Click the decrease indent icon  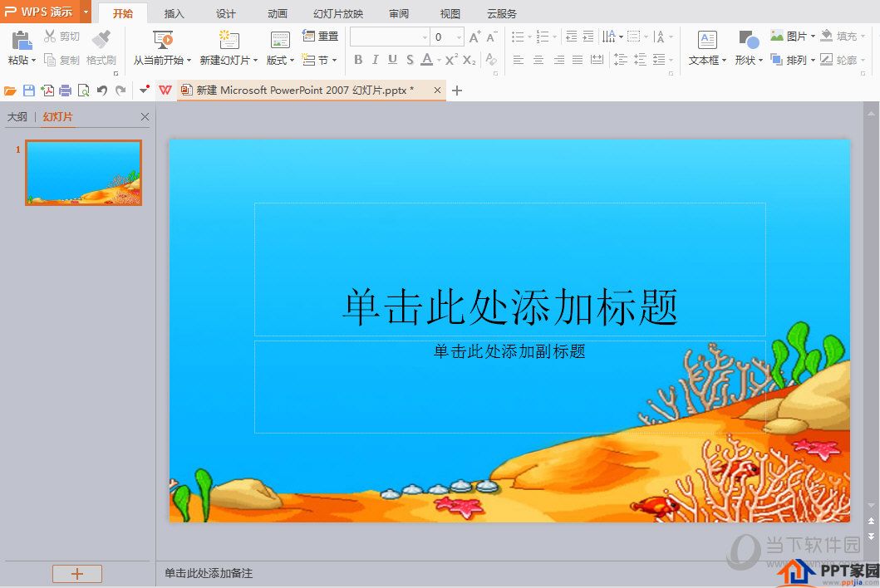(x=572, y=37)
